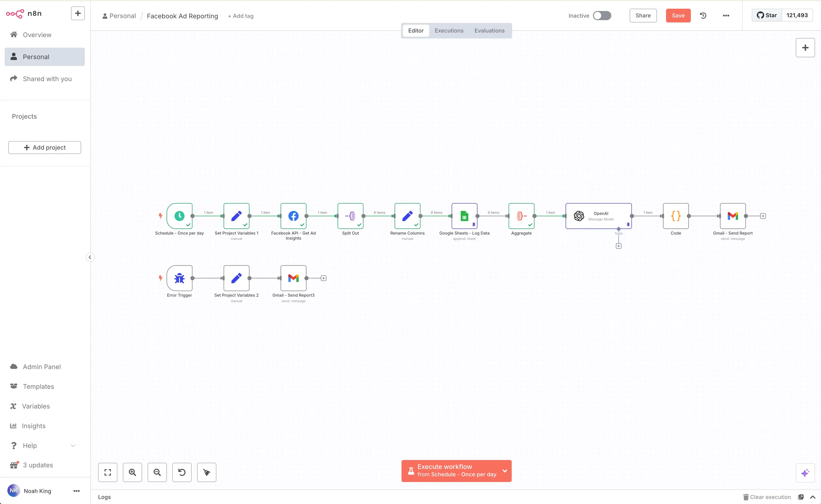Switch to the Executions tab
This screenshot has width=821, height=504.
click(449, 31)
